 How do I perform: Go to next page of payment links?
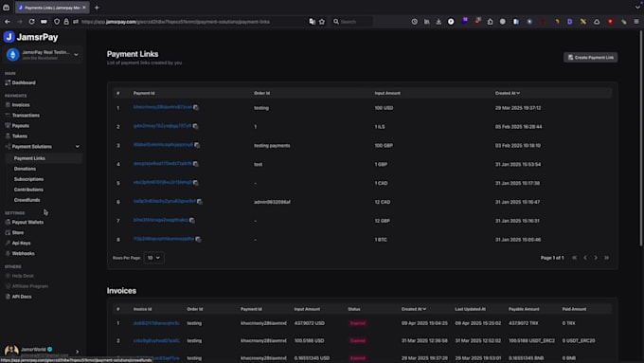pos(596,258)
